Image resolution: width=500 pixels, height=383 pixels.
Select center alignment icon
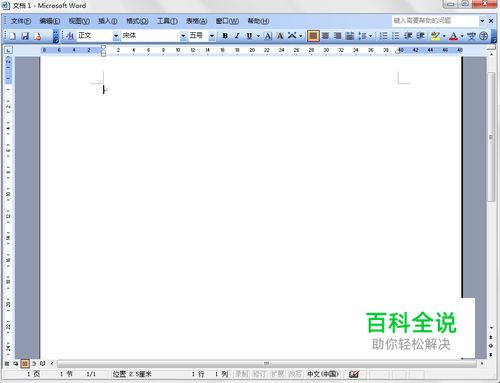(x=325, y=36)
